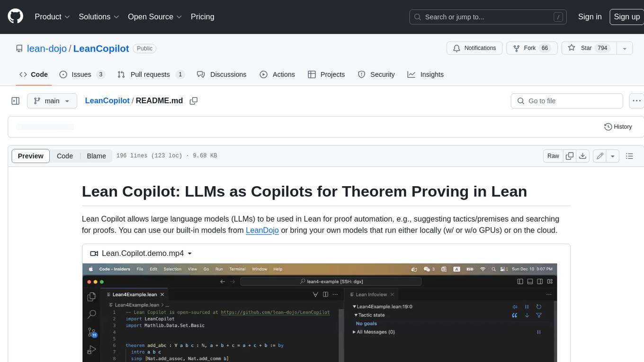Open the Actions tab
644x362 pixels.
[277, 74]
